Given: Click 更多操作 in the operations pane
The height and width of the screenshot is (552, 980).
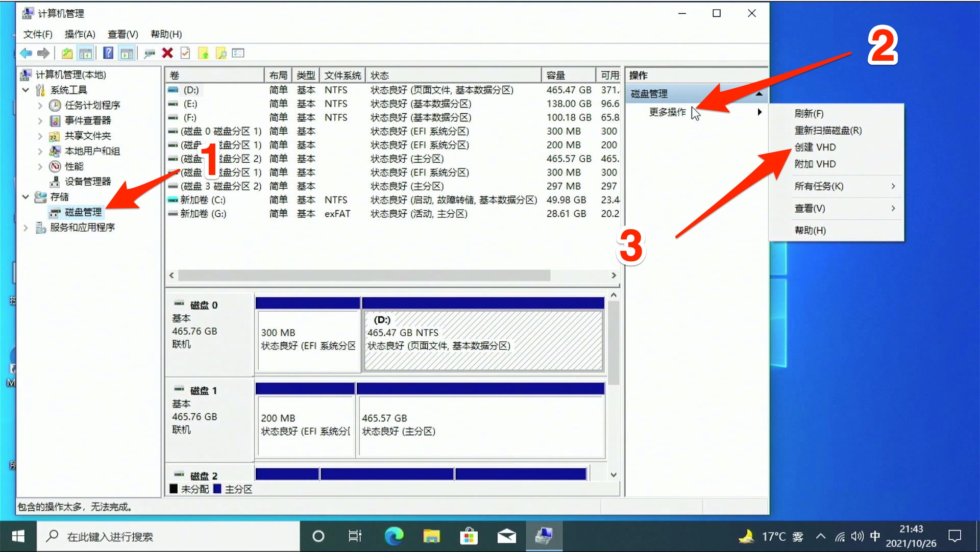Looking at the screenshot, I should click(667, 112).
